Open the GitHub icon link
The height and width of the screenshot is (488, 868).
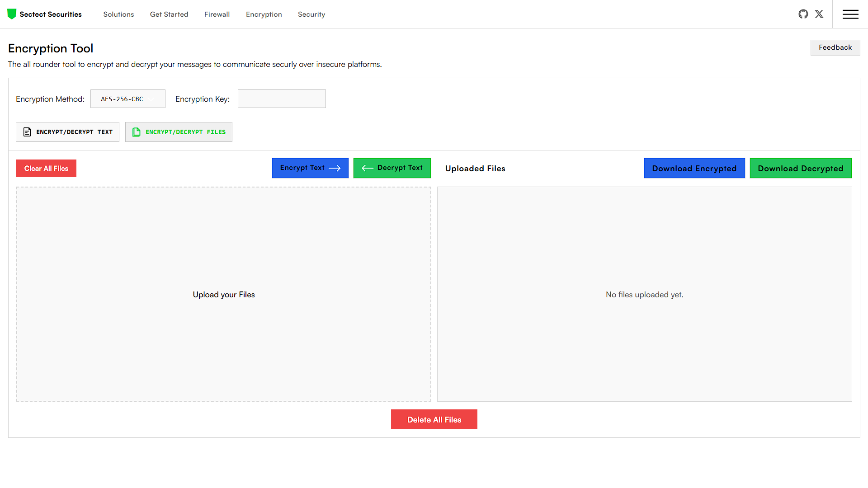click(x=803, y=14)
